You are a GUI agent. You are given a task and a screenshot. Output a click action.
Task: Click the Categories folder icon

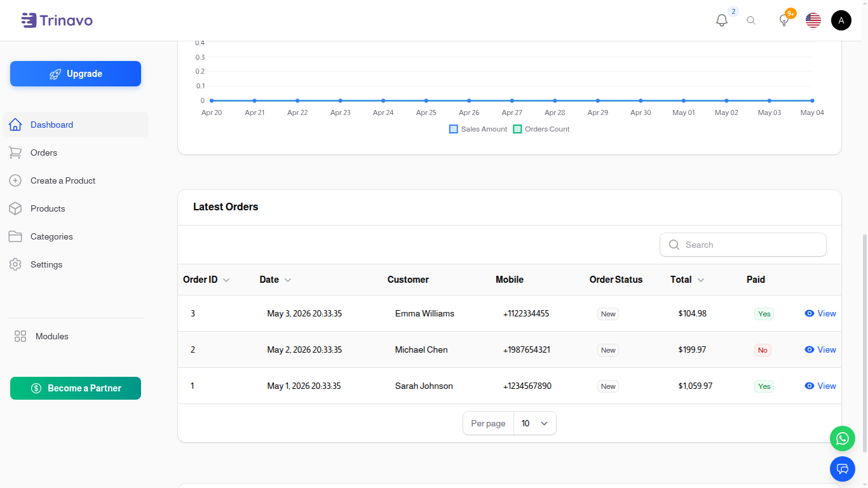[x=15, y=236]
